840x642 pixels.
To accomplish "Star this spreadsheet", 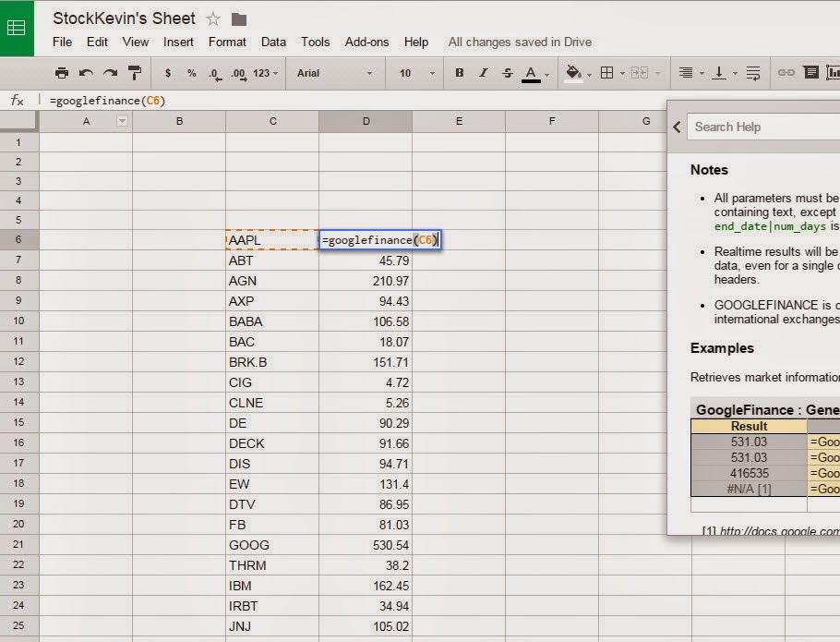I will point(213,18).
